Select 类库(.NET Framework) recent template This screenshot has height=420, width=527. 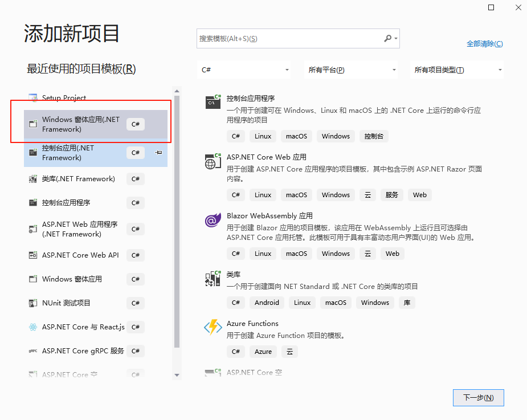coord(96,179)
